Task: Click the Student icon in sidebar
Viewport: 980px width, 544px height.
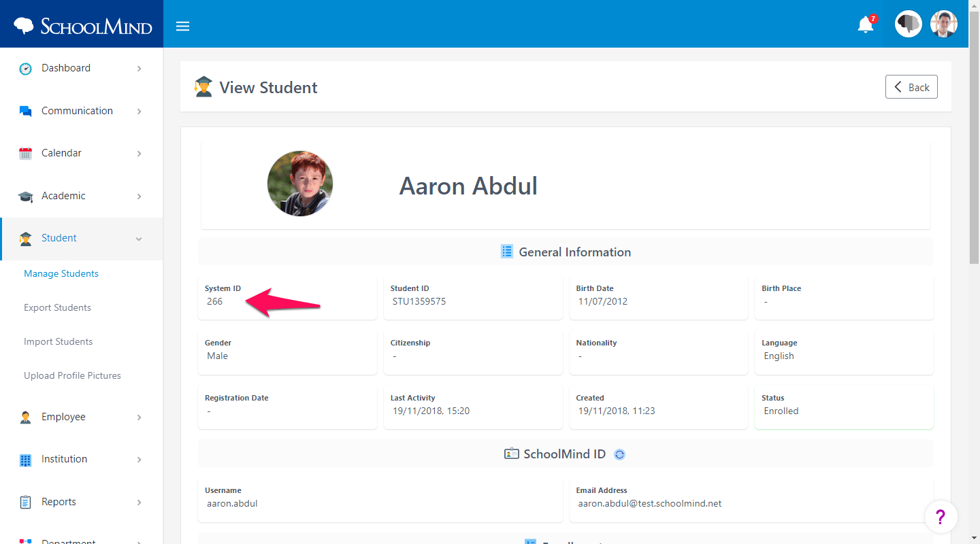Action: [x=25, y=239]
